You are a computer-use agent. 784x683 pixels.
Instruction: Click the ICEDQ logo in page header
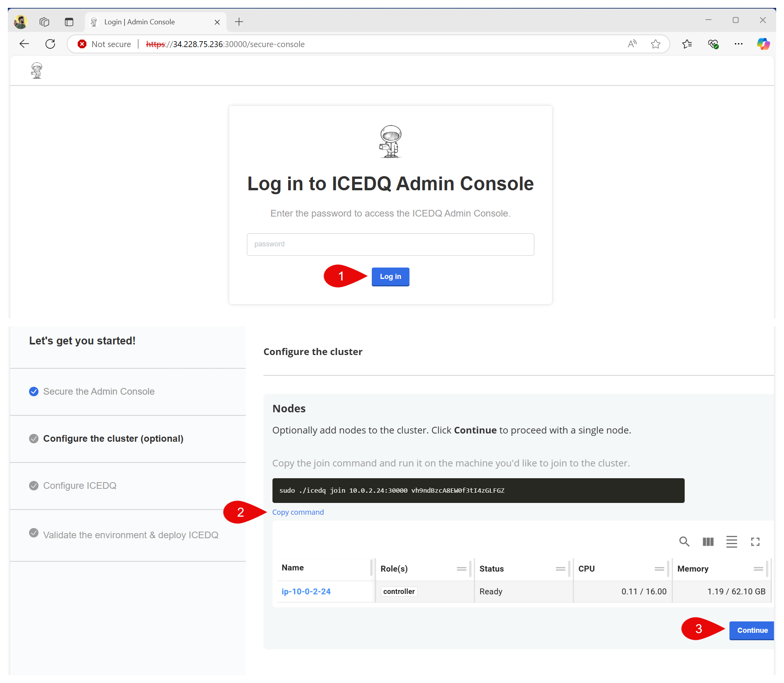37,71
